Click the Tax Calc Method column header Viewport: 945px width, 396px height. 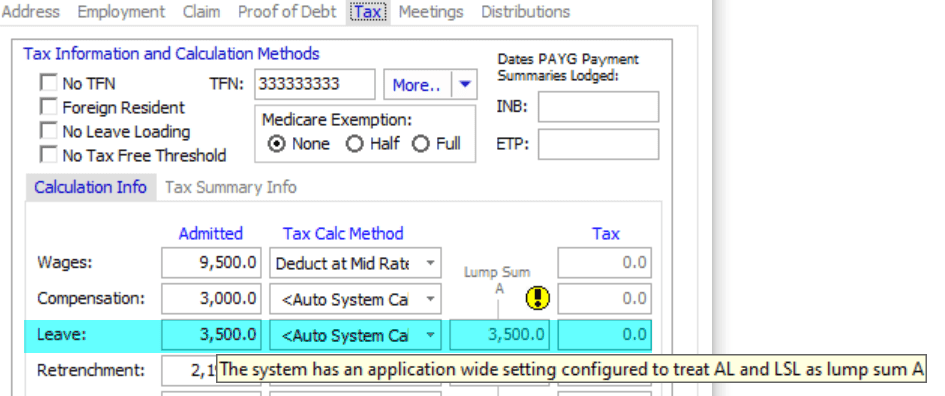coord(343,234)
